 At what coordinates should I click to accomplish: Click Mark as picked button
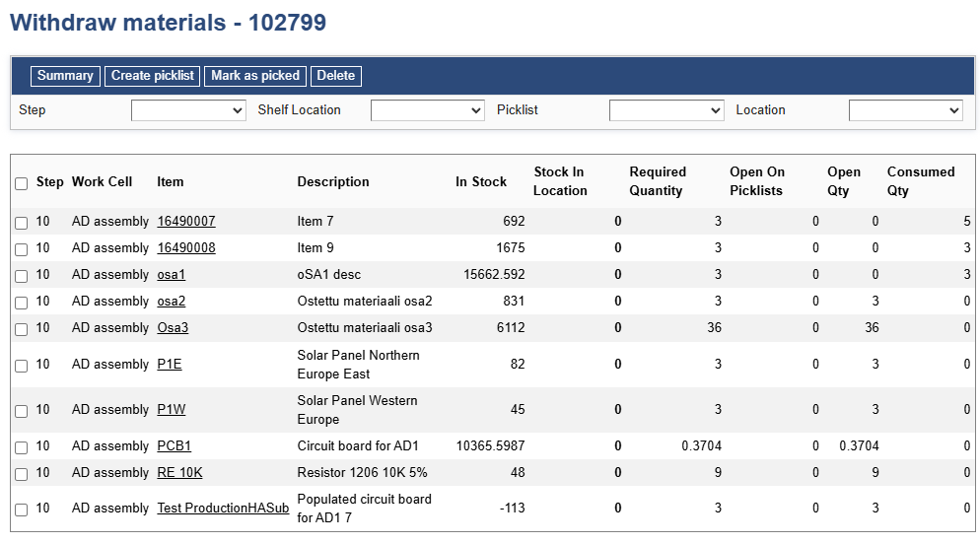pos(255,76)
